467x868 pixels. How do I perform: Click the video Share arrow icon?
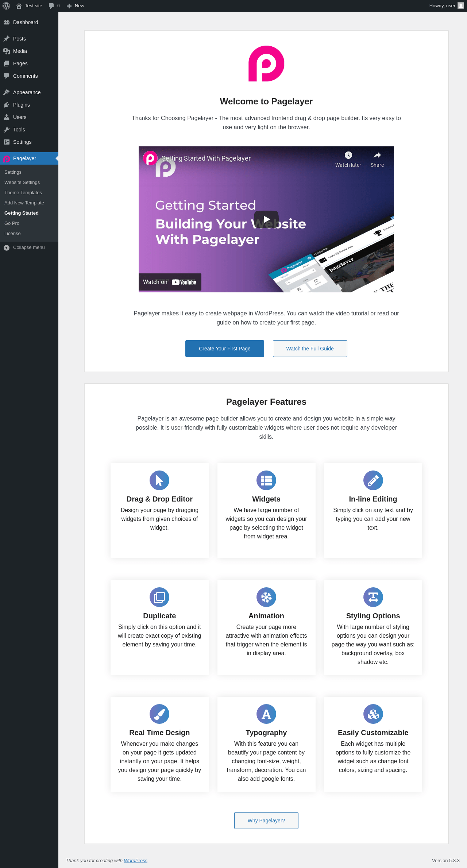377,155
